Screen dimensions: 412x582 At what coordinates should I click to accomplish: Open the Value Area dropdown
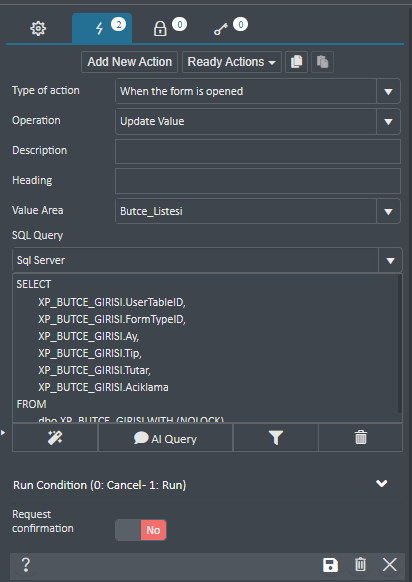pos(388,212)
